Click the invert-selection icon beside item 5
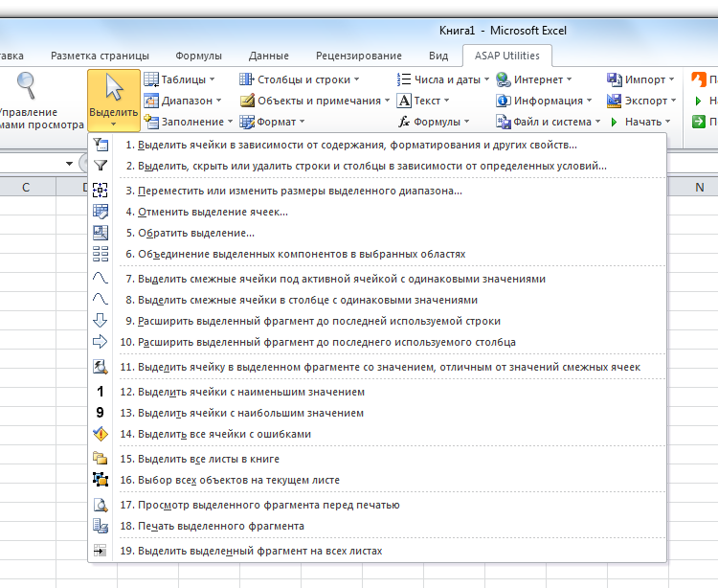 click(x=101, y=233)
